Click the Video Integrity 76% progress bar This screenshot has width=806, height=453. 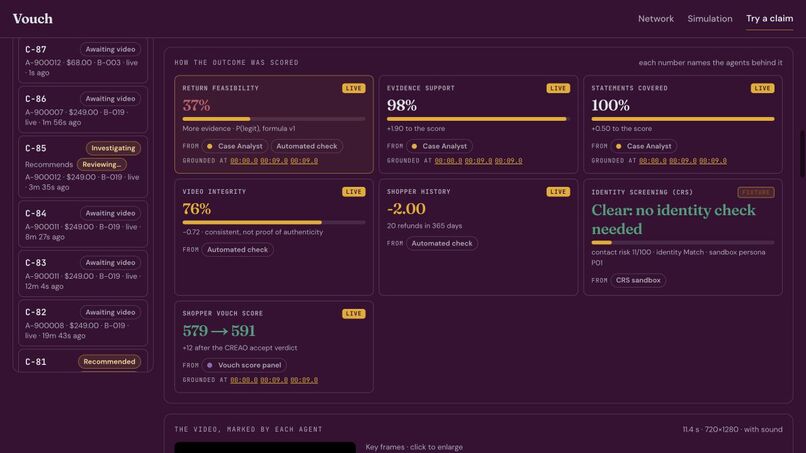tap(274, 222)
